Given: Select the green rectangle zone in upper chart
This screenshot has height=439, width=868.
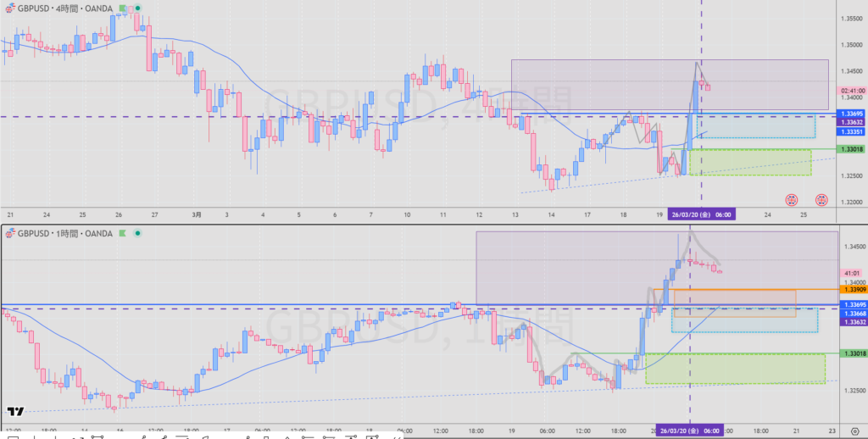Looking at the screenshot, I should point(750,162).
